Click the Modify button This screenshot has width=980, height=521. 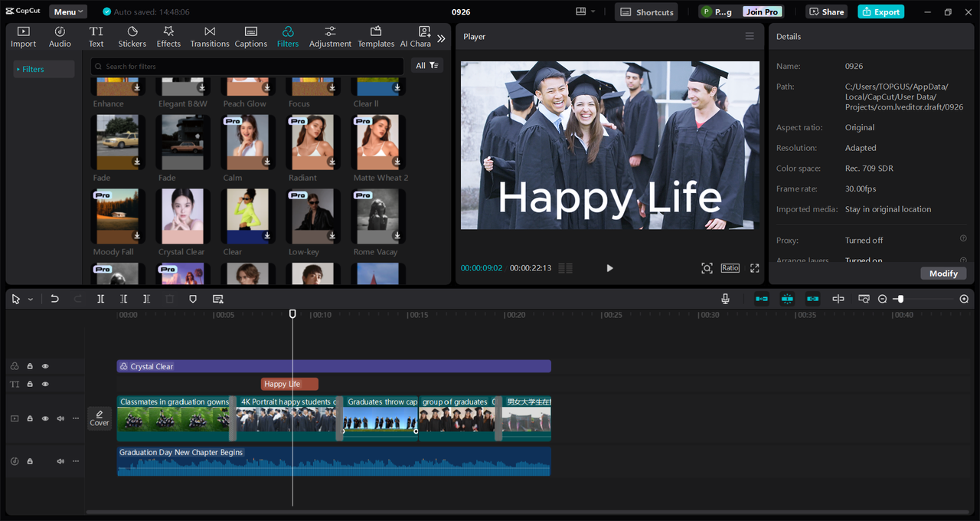click(x=943, y=274)
